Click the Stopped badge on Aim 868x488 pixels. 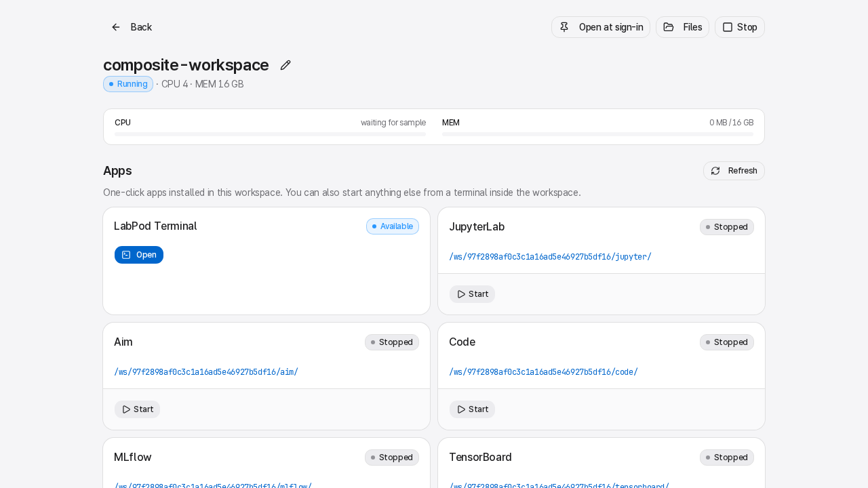point(392,342)
